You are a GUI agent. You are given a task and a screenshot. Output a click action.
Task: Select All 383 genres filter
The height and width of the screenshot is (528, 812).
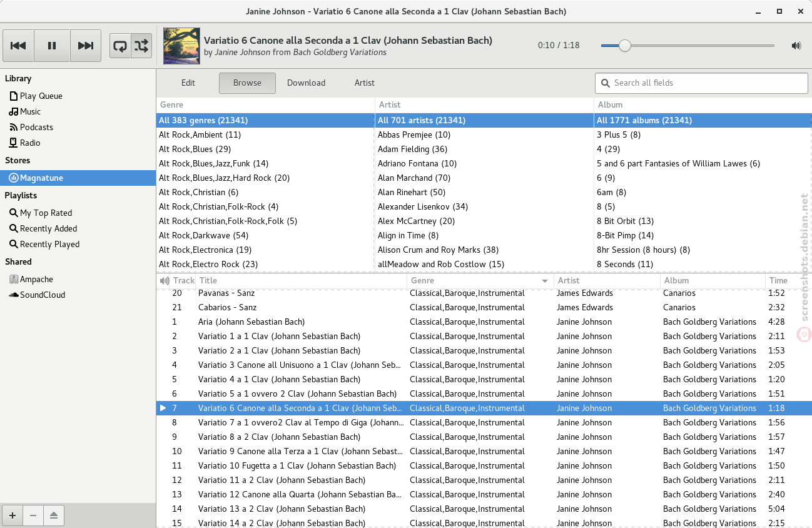265,120
